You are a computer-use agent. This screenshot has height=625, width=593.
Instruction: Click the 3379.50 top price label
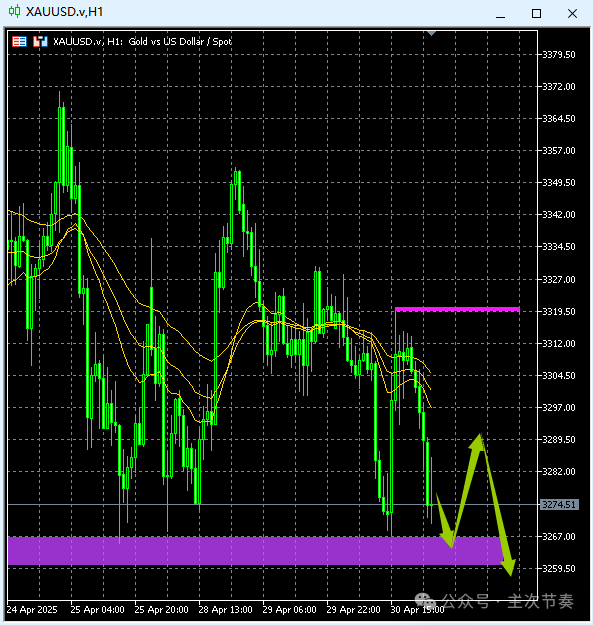pyautogui.click(x=559, y=54)
